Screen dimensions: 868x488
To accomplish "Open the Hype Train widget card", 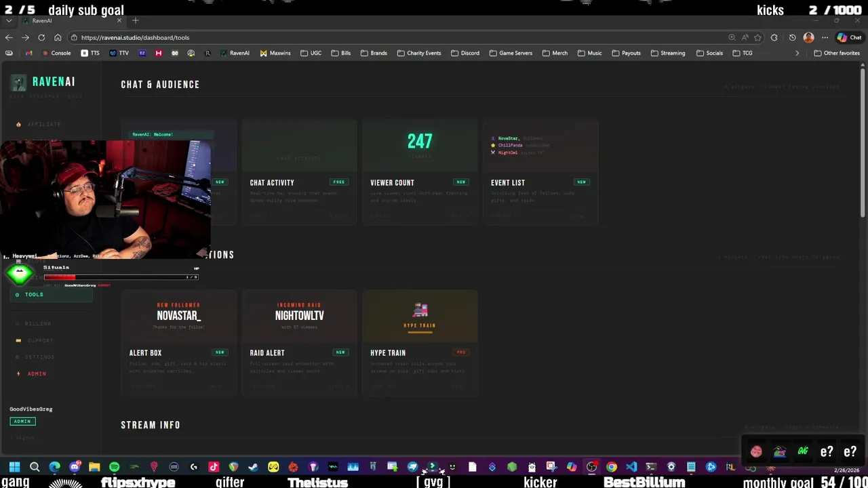I will (420, 342).
